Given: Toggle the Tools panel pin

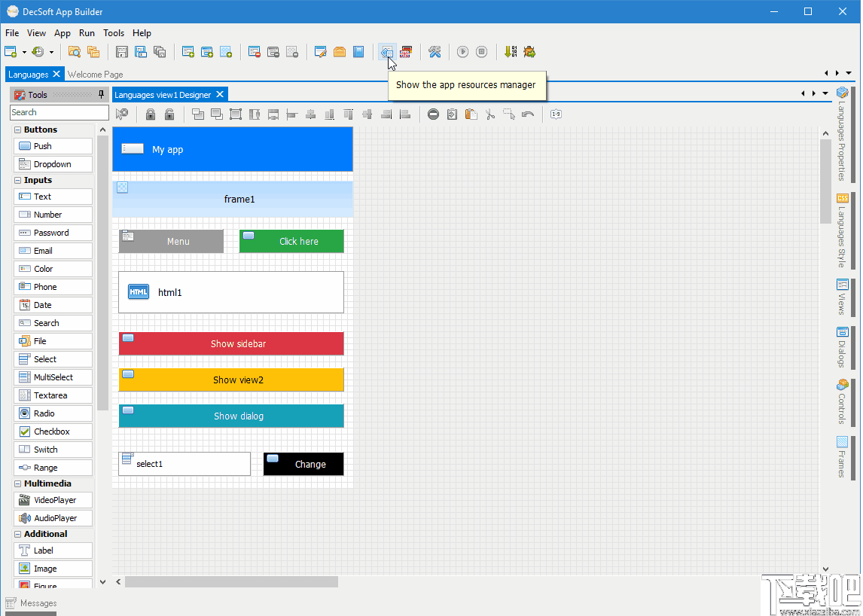Looking at the screenshot, I should [101, 95].
